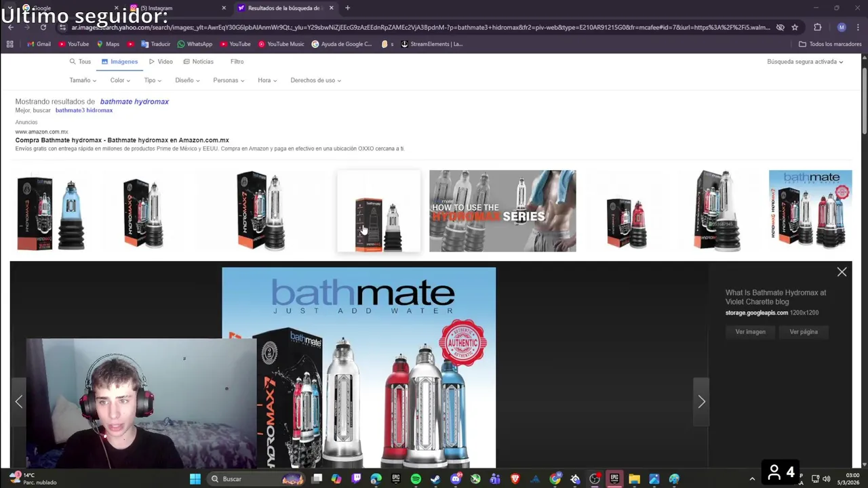Expand the Color filter dropdown

pos(120,80)
